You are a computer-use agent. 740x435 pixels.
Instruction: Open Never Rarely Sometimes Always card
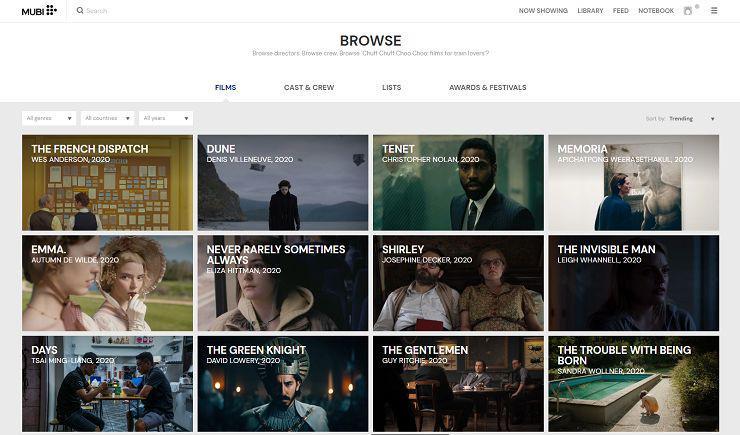(x=283, y=283)
